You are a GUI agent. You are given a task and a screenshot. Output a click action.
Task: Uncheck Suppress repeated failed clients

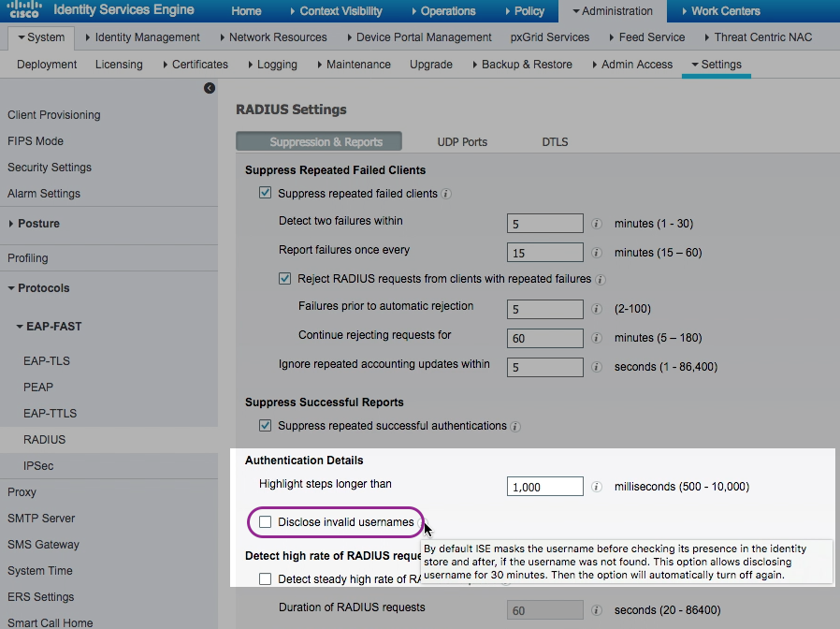point(265,193)
